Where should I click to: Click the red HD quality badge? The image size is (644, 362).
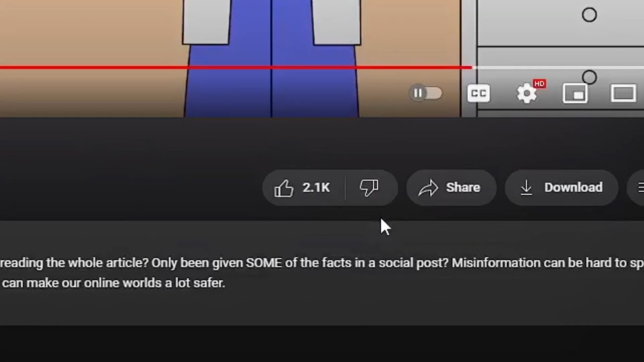539,83
